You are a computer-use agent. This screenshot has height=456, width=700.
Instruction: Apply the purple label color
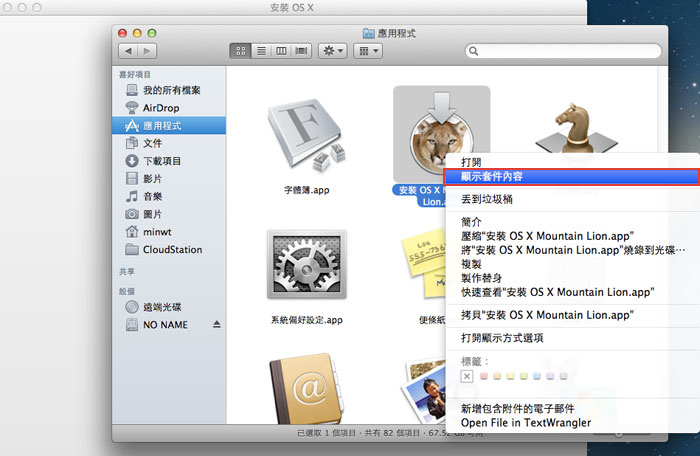click(550, 376)
